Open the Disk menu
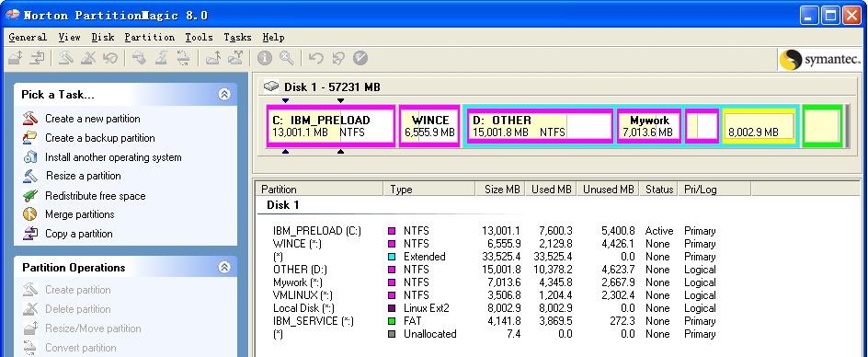Viewport: 868px width, 357px height. tap(103, 37)
